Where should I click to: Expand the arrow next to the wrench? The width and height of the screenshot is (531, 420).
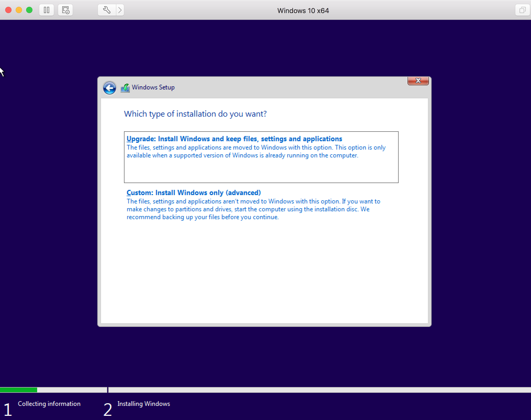(120, 10)
